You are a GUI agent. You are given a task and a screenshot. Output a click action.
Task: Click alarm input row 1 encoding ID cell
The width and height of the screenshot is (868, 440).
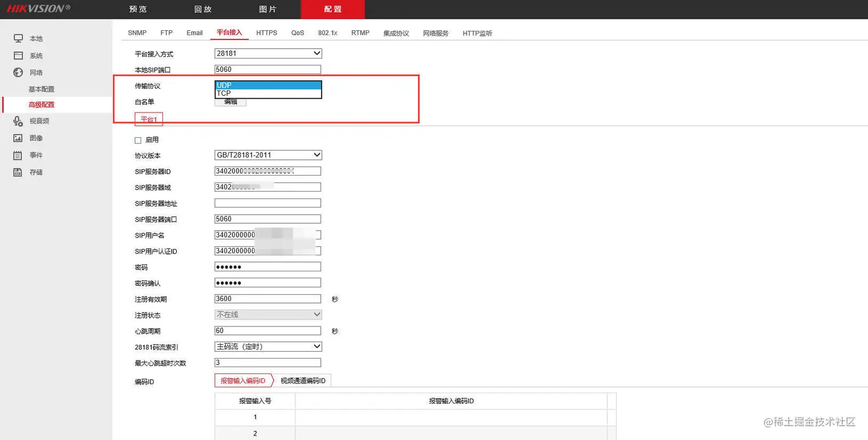coord(451,417)
